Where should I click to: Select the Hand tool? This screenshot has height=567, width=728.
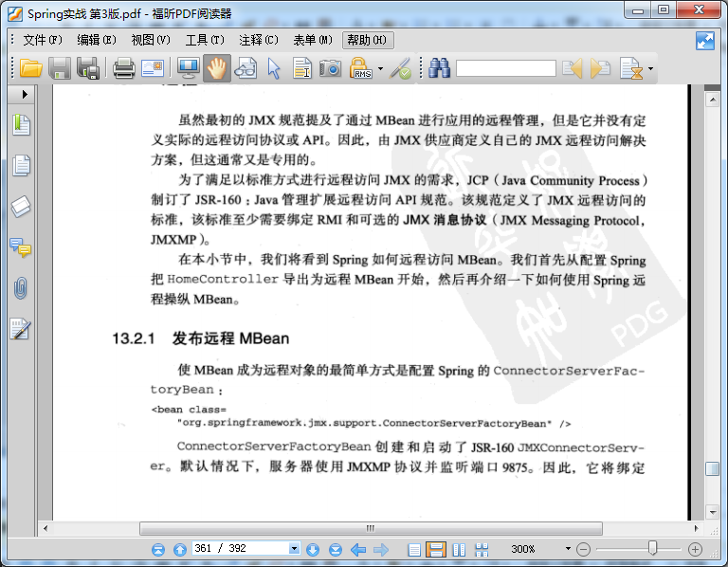click(216, 68)
